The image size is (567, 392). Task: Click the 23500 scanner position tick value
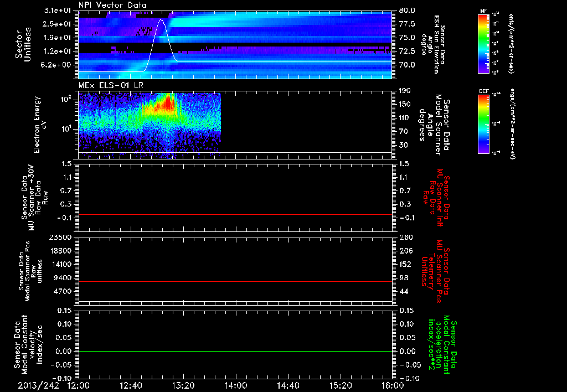[60, 237]
